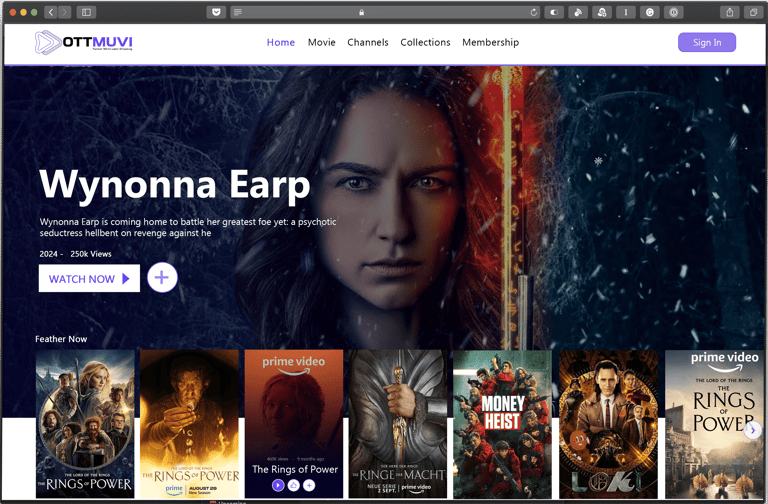Add The Rings of Power to watchlist
768x504 pixels.
click(x=309, y=485)
